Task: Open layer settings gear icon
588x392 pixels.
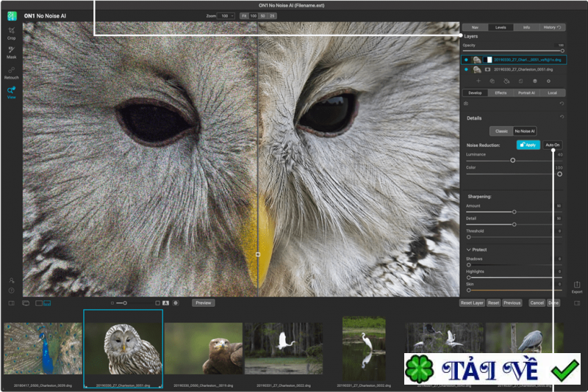Action: pyautogui.click(x=548, y=81)
